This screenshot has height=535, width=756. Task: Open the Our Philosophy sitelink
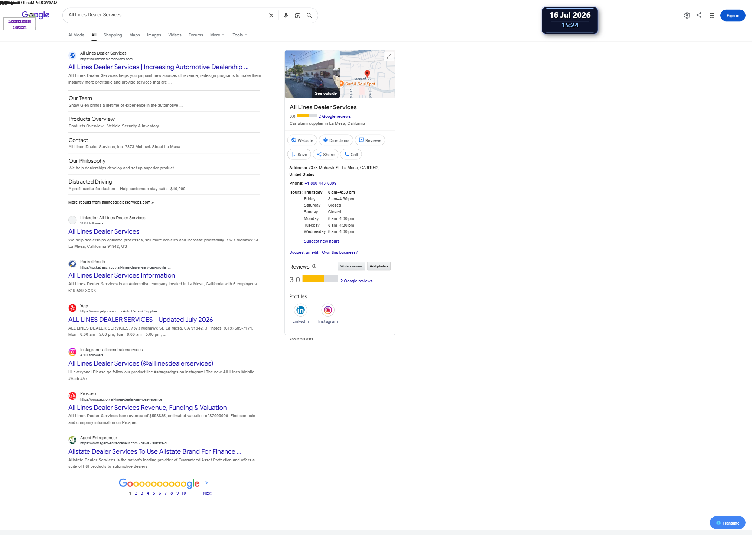[87, 161]
